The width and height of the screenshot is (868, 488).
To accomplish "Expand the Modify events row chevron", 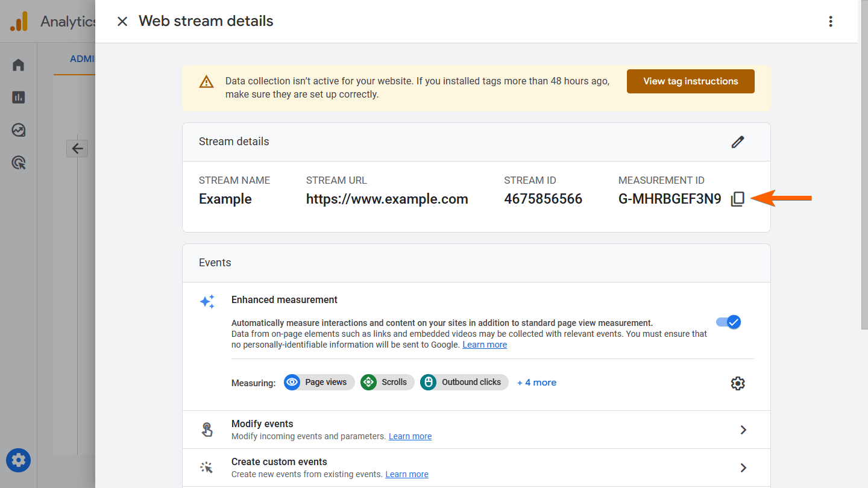I will point(743,430).
